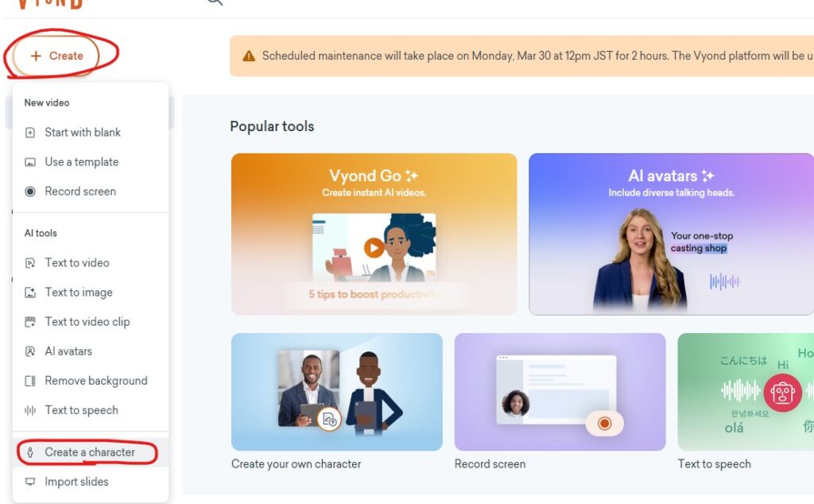The height and width of the screenshot is (504, 814).
Task: Open the Vyond Go card
Action: click(x=374, y=234)
